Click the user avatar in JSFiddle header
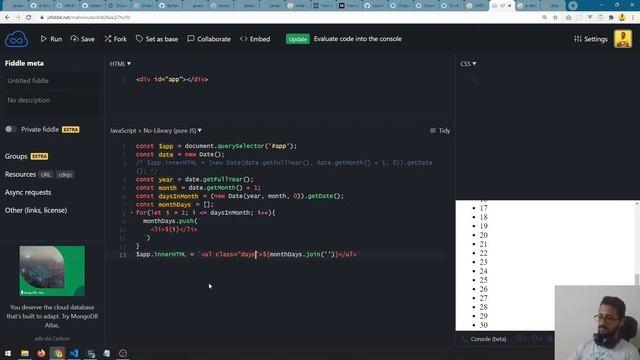Viewport: 640px width, 360px height. pyautogui.click(x=622, y=39)
